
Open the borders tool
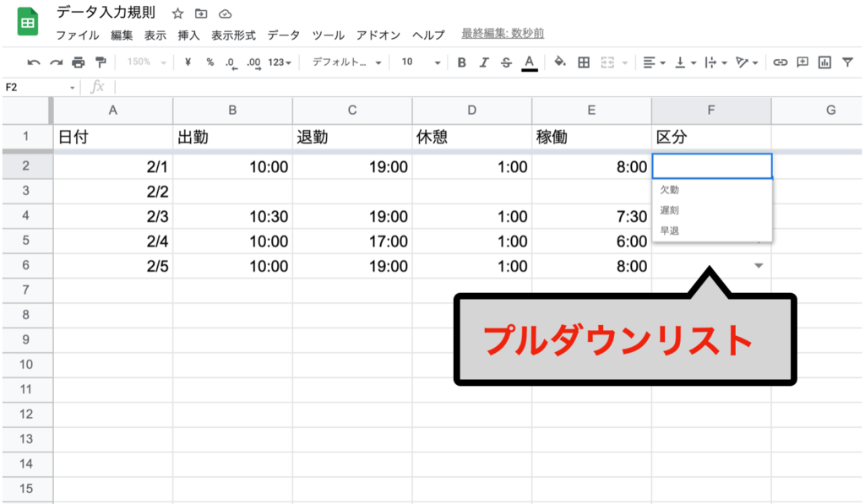[x=584, y=62]
